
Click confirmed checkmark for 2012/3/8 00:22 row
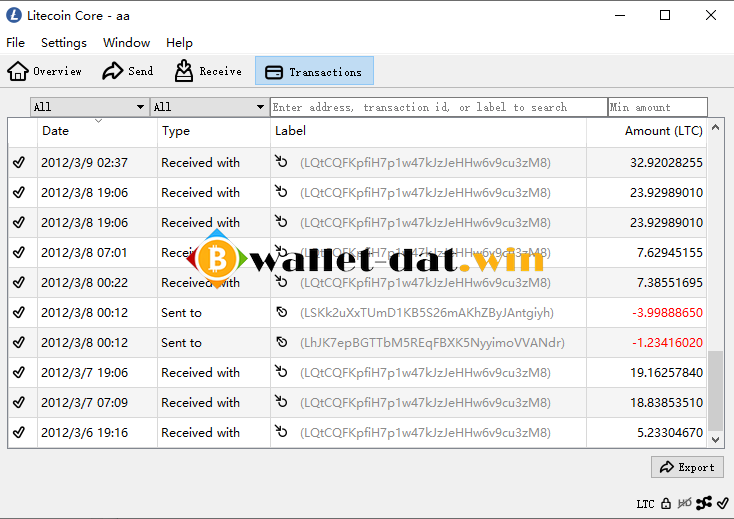(x=19, y=283)
